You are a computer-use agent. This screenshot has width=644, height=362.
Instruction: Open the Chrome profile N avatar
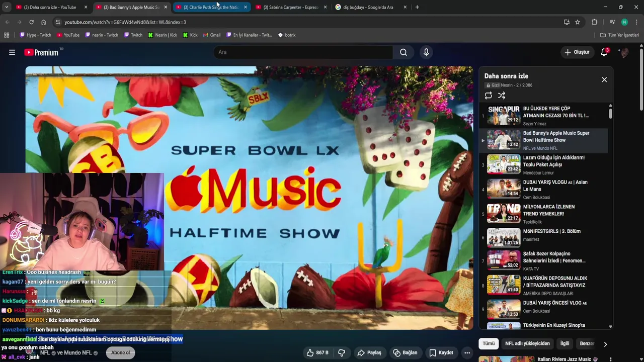[x=624, y=22]
